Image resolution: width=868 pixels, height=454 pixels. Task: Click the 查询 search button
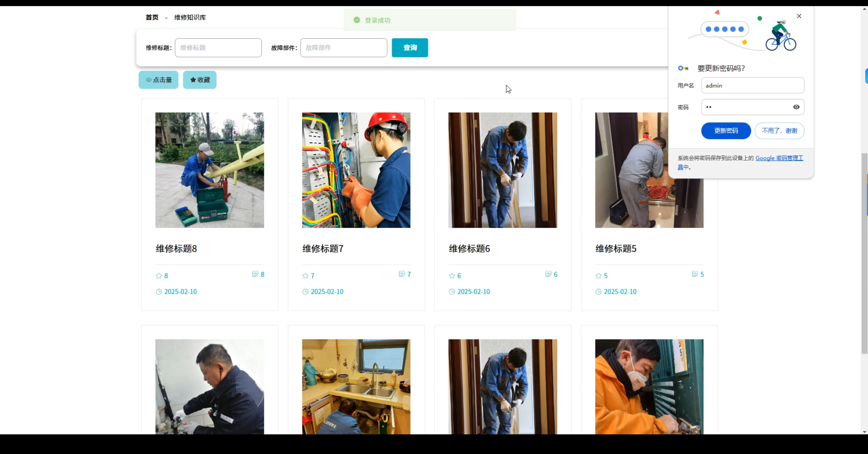pyautogui.click(x=410, y=48)
